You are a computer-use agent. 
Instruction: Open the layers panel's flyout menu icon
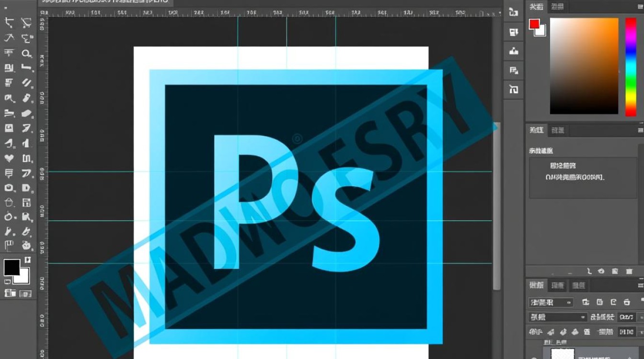[x=640, y=285]
